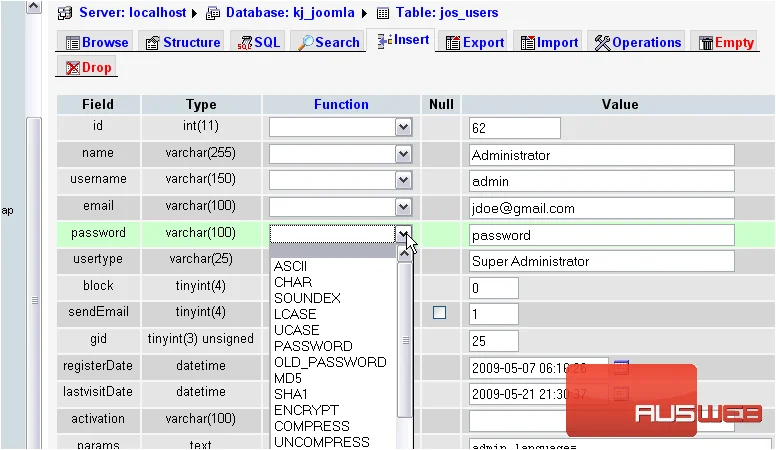Click the username value field with admin
The height and width of the screenshot is (450, 776).
pos(602,182)
